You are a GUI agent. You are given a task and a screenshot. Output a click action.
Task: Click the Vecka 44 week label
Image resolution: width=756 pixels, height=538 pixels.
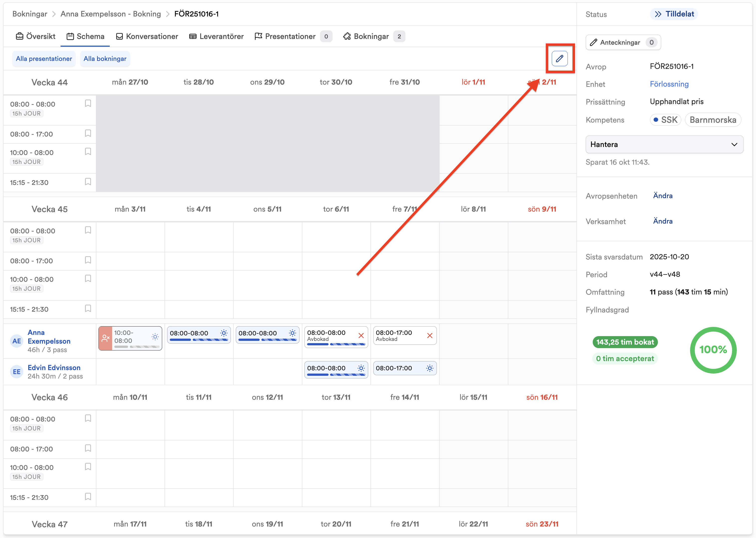point(49,83)
